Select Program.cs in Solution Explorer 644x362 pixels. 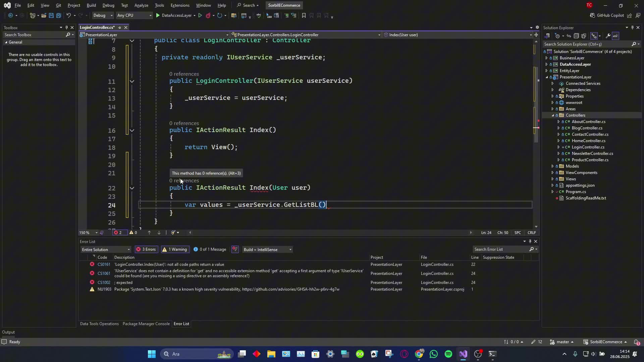576,192
